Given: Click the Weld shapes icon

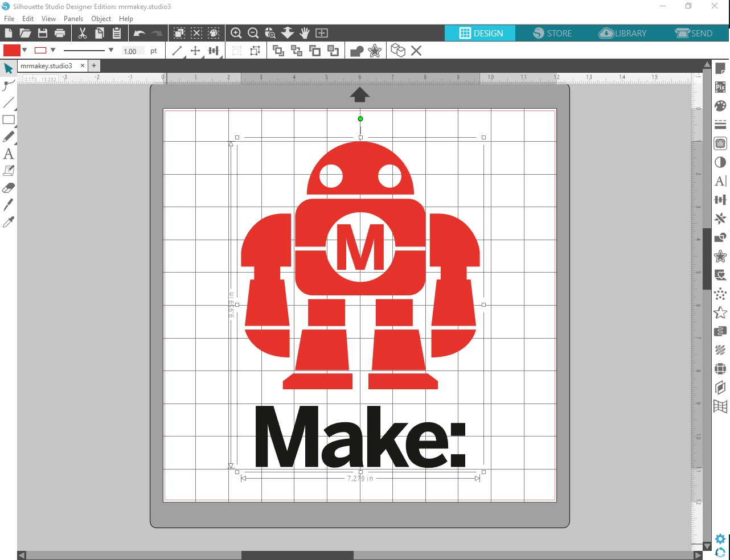Looking at the screenshot, I should 356,51.
